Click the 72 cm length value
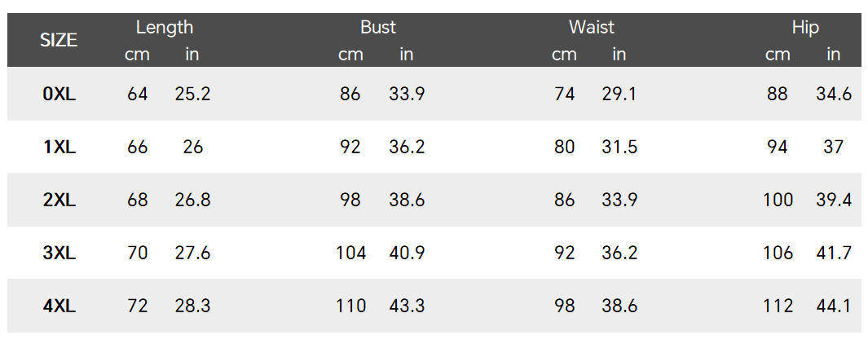The image size is (868, 344). coord(138,307)
